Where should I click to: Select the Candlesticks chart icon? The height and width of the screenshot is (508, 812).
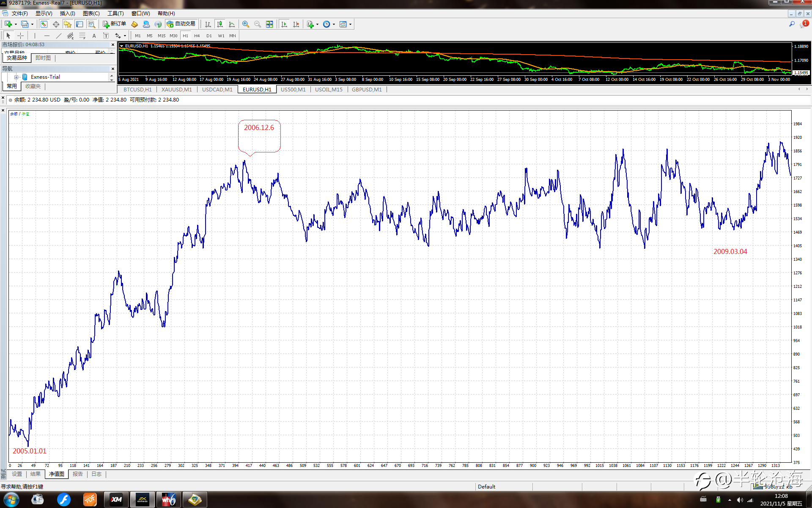click(220, 24)
